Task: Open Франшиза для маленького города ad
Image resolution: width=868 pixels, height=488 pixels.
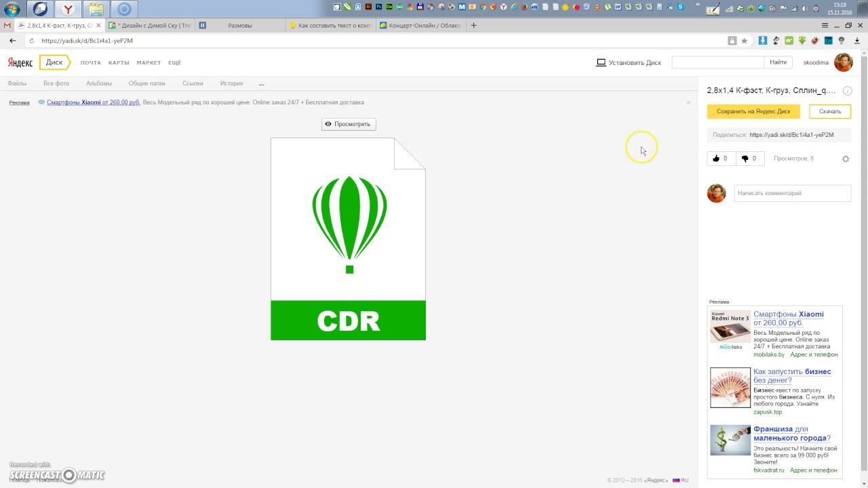Action: click(792, 433)
